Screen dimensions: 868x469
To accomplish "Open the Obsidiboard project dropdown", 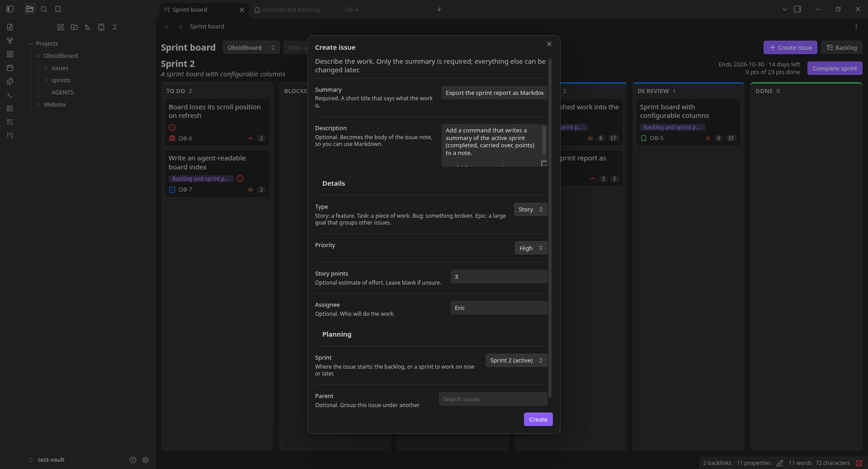I will 251,47.
